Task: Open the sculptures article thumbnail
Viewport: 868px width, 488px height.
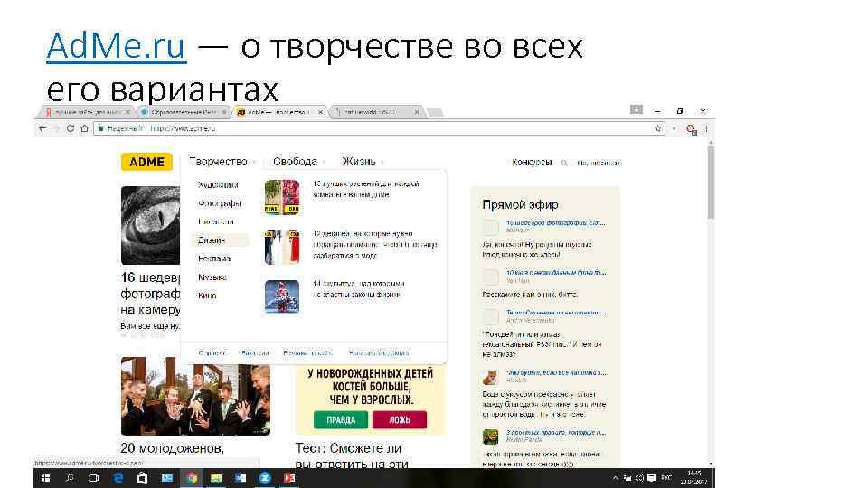Action: point(282,297)
